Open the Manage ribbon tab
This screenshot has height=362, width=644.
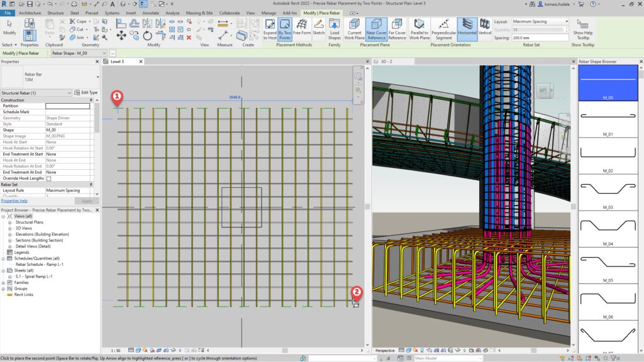(x=269, y=13)
